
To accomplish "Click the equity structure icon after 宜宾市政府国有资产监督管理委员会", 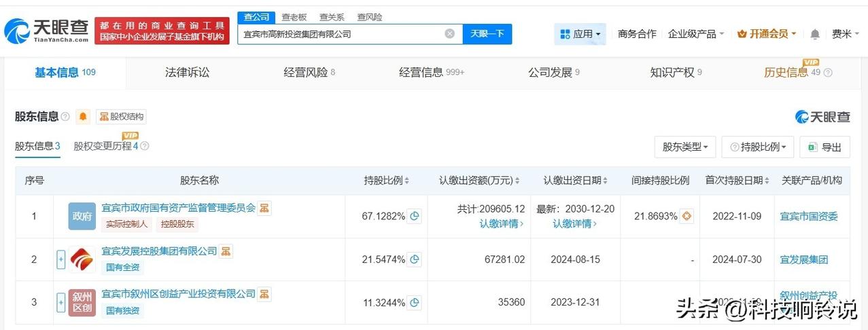I will point(264,208).
